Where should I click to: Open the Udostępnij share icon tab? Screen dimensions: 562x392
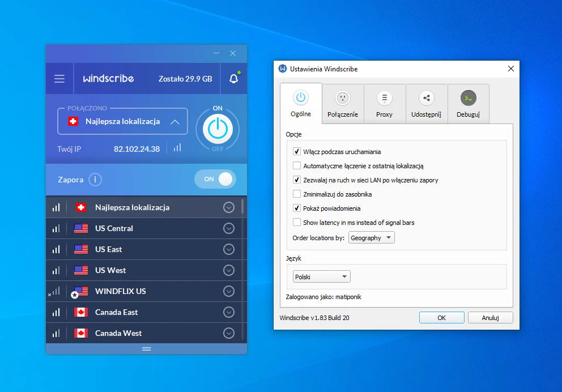(x=427, y=103)
